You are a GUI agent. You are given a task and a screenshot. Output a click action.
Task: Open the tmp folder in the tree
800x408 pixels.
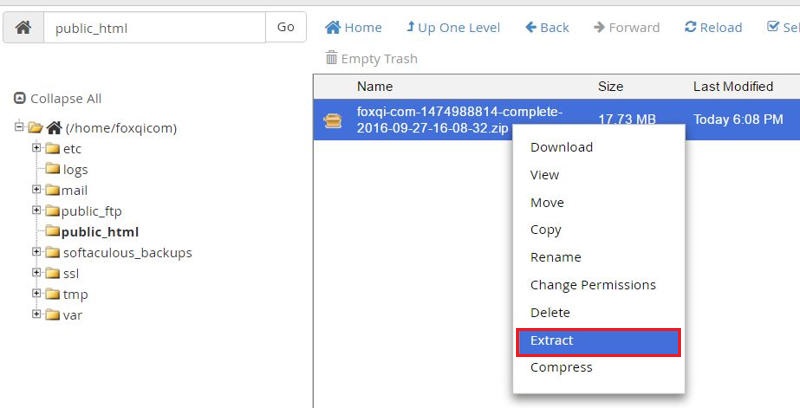pos(76,295)
